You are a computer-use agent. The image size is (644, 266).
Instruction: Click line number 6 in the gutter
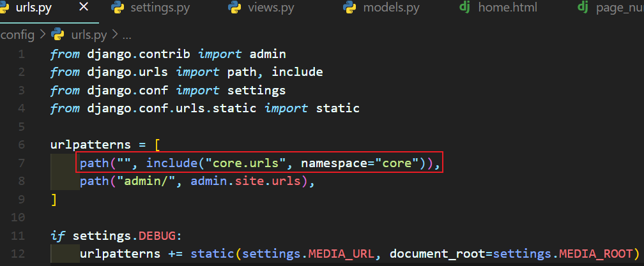pyautogui.click(x=21, y=145)
